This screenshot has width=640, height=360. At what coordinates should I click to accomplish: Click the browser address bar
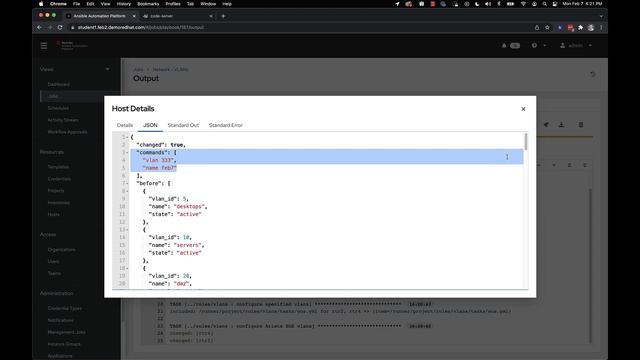click(300, 27)
